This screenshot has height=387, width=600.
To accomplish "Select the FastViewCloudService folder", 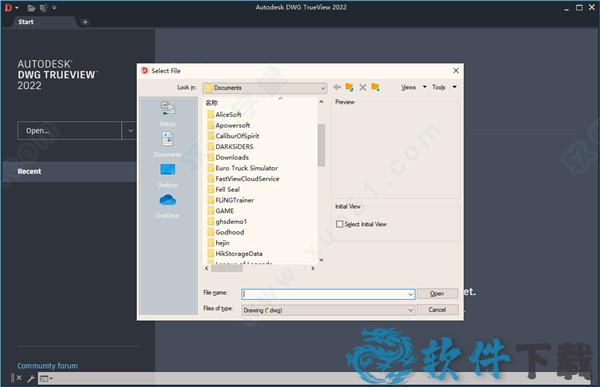I will tap(243, 179).
